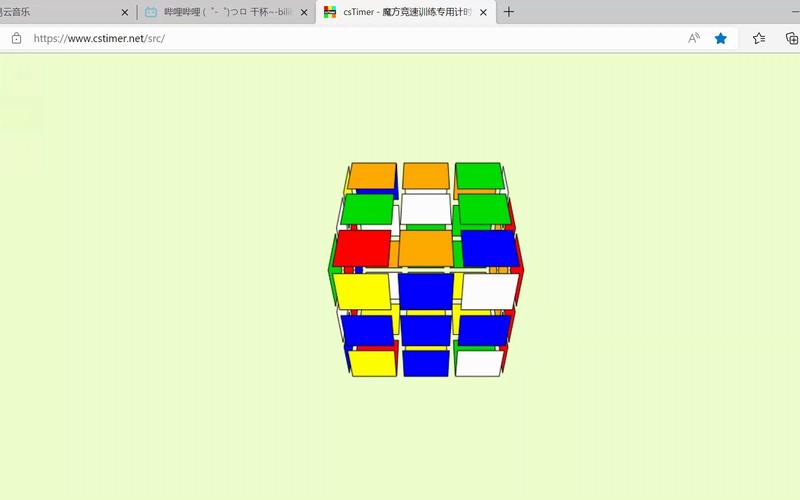Close the bilibili tab
The image size is (800, 500).
[x=304, y=12]
